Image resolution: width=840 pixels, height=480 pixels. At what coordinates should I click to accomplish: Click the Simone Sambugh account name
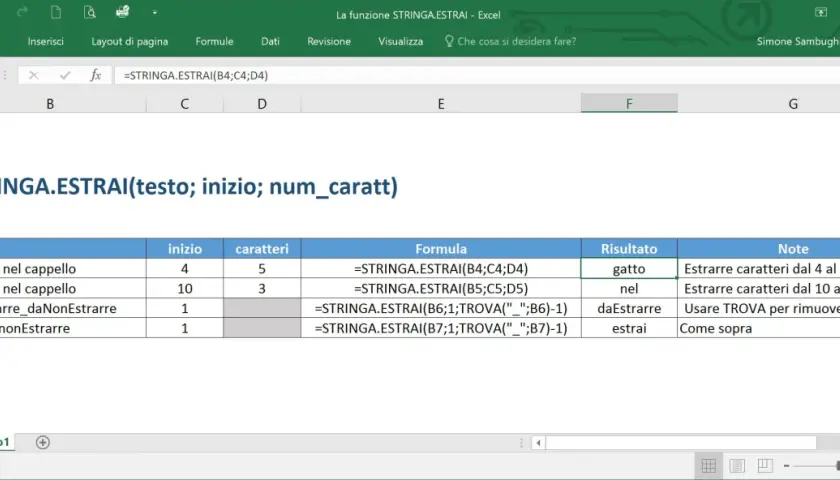tap(798, 41)
